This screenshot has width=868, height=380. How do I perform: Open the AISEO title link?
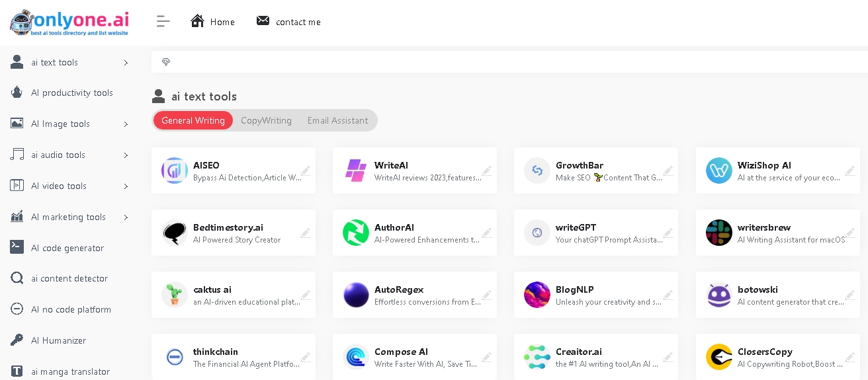click(x=206, y=165)
